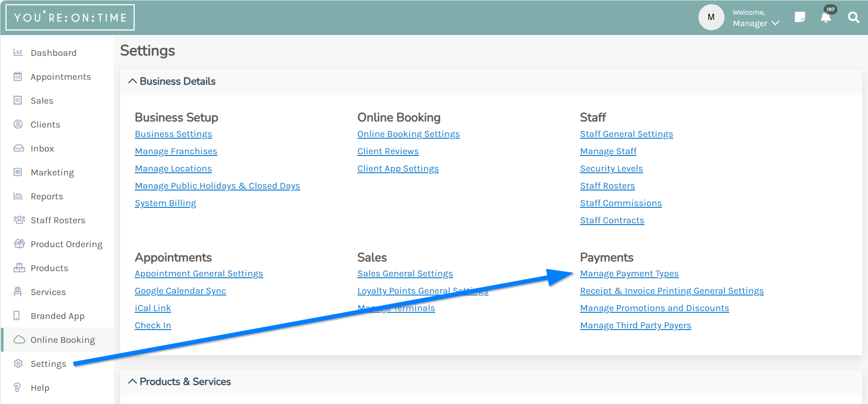Open notifications bell with 197 badge
Image resolution: width=868 pixels, height=404 pixels.
(826, 17)
